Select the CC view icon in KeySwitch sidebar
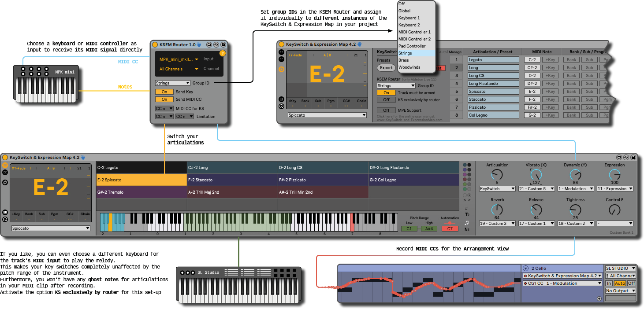644x309 pixels. [x=5, y=173]
